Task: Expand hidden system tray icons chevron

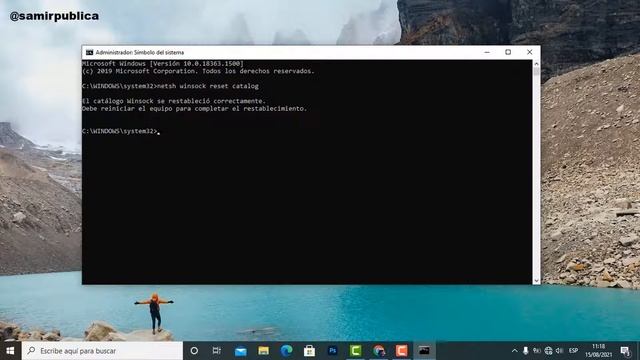Action: (x=514, y=351)
